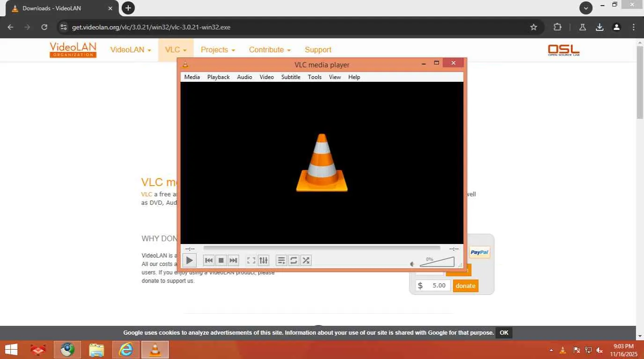Viewport: 644px width, 359px height.
Task: Open the Support link in site navigation
Action: 318,50
